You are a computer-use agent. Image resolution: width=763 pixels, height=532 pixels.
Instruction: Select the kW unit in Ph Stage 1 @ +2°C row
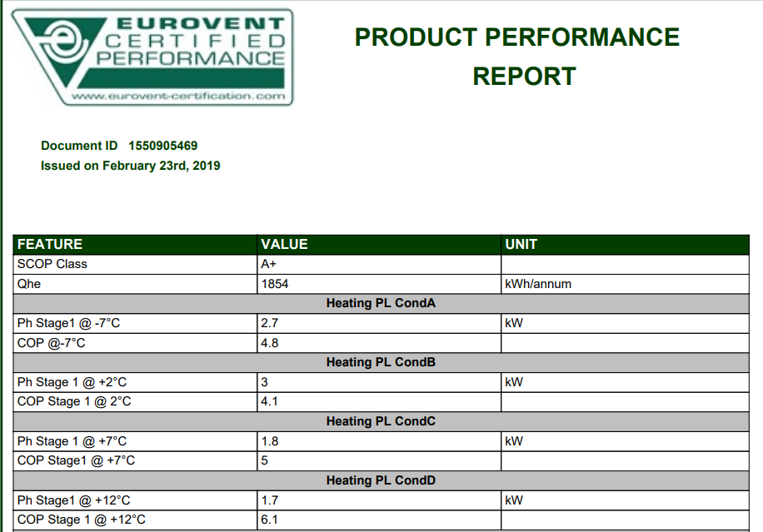[626, 382]
